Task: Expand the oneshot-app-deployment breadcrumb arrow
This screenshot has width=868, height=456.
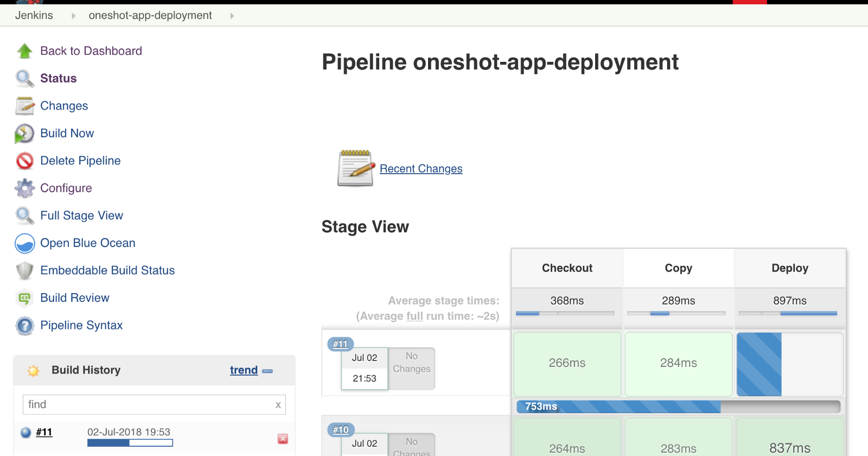Action: (x=232, y=16)
